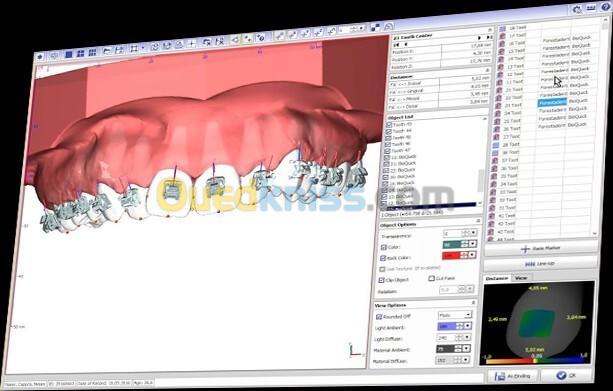Go to next tooth in Tooth Center panel

[x=479, y=38]
